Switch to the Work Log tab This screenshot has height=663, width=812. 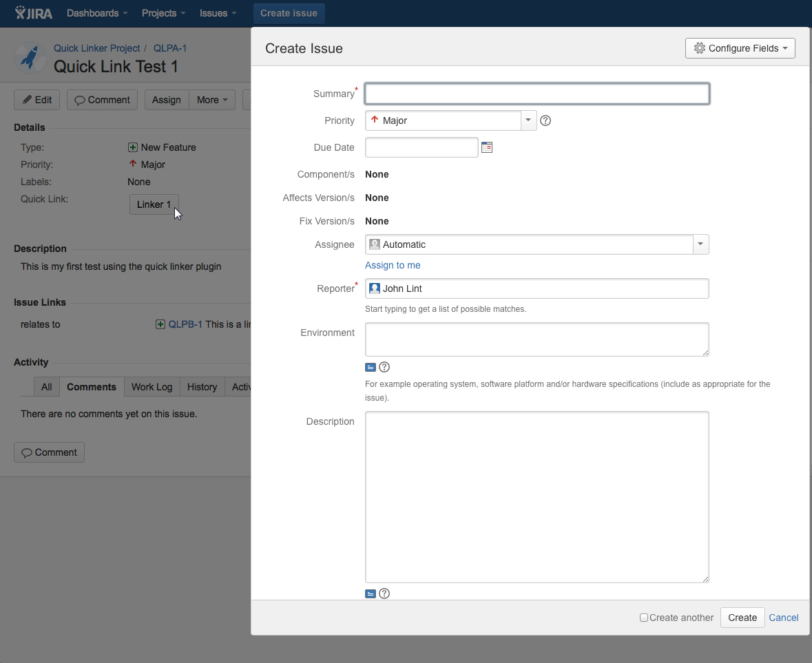coord(152,387)
